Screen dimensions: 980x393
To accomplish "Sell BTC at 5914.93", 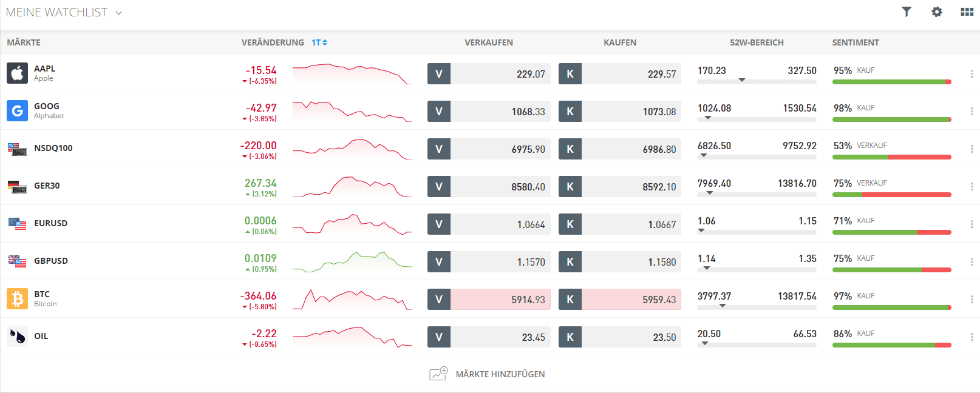I will click(x=489, y=300).
